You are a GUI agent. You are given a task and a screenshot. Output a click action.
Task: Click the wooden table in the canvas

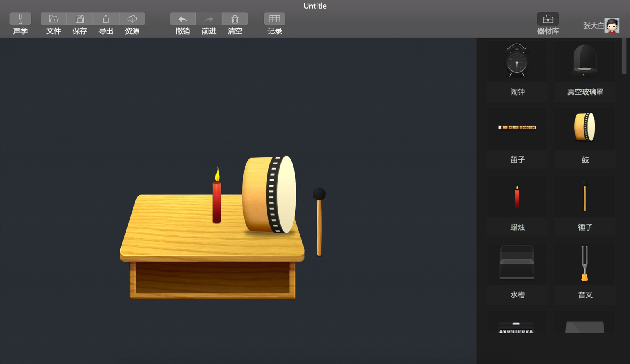click(x=212, y=247)
